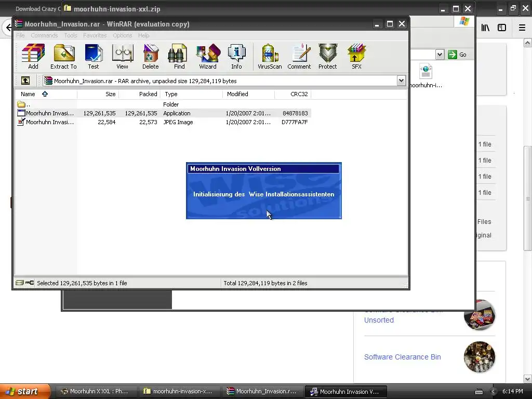Run the VirusScan toolbar icon

tap(270, 56)
